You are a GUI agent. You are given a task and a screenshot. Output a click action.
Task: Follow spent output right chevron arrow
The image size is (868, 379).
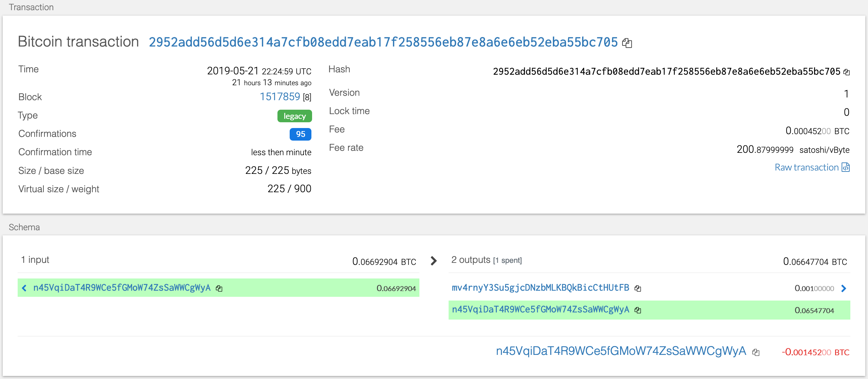click(x=844, y=288)
